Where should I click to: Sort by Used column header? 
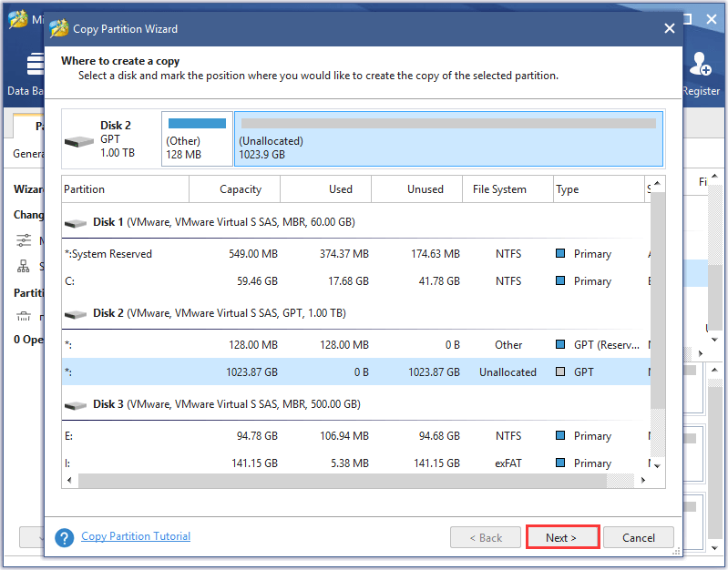tap(325, 189)
